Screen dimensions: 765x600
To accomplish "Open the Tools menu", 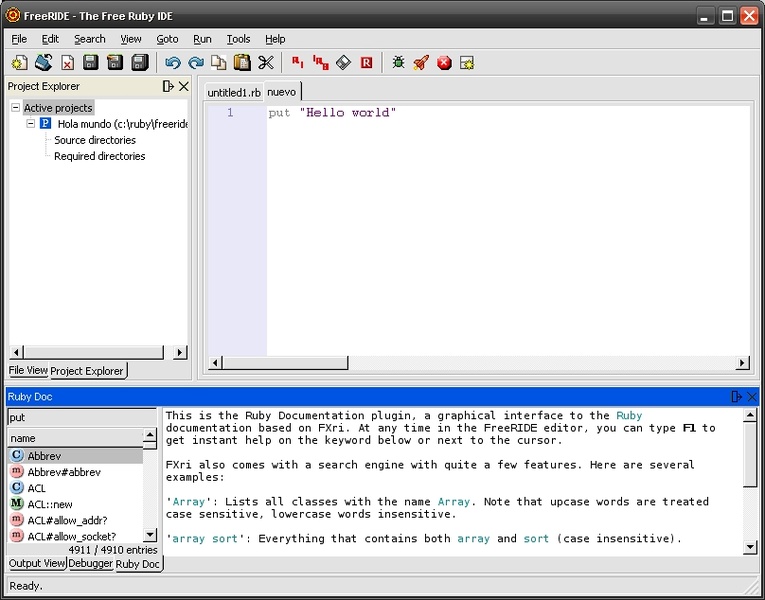I will pos(238,39).
